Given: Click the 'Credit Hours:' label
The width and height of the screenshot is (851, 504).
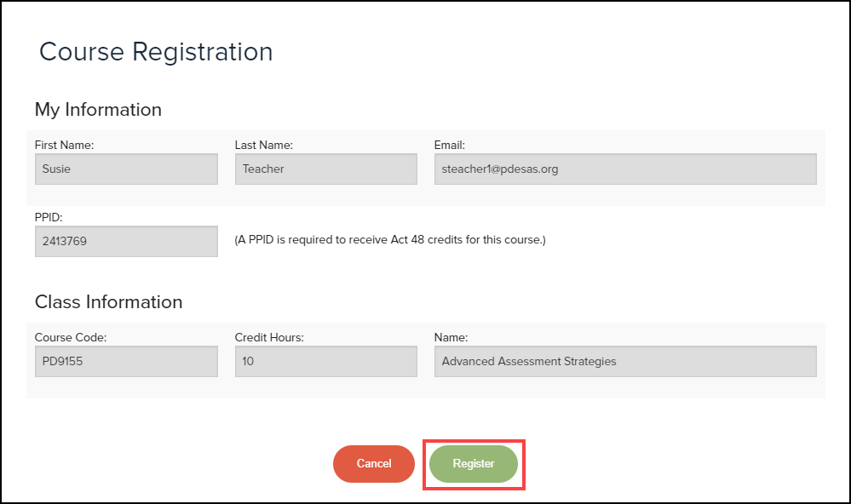Looking at the screenshot, I should tap(269, 338).
